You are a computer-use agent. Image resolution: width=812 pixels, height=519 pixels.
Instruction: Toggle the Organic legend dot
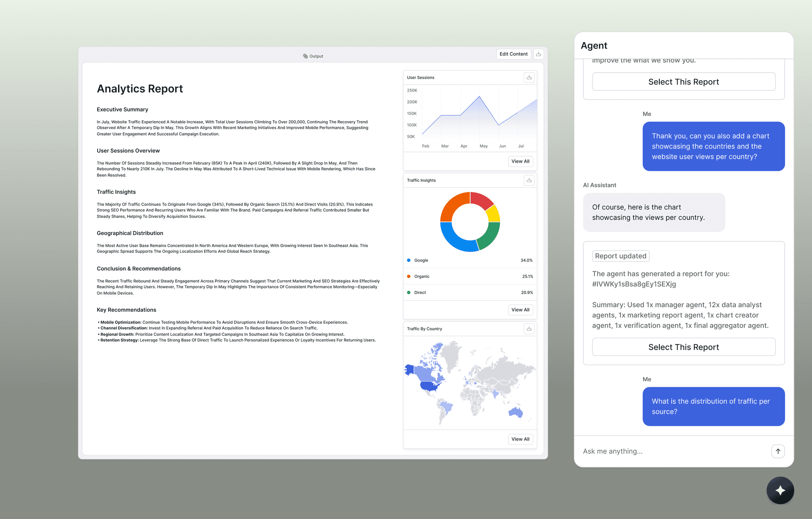(x=408, y=276)
